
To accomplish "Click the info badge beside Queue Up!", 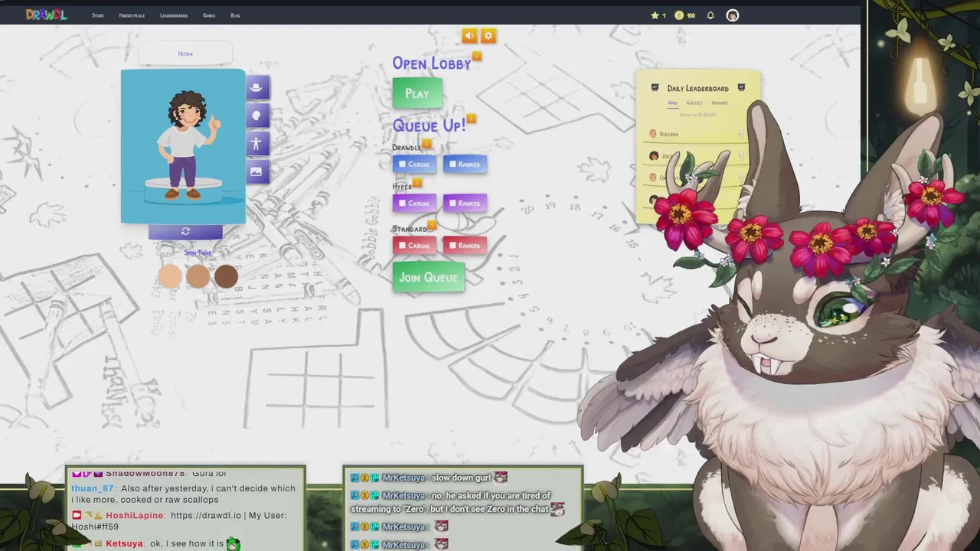I will click(472, 119).
